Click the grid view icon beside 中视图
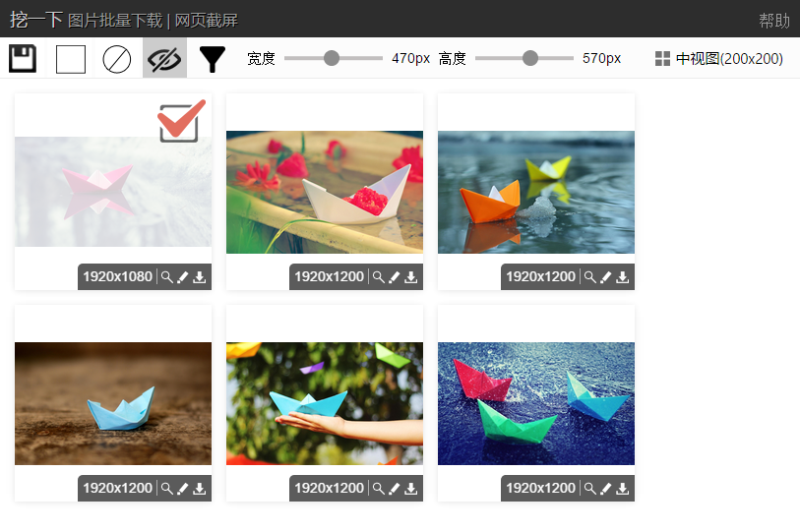800x532 pixels. click(x=662, y=59)
